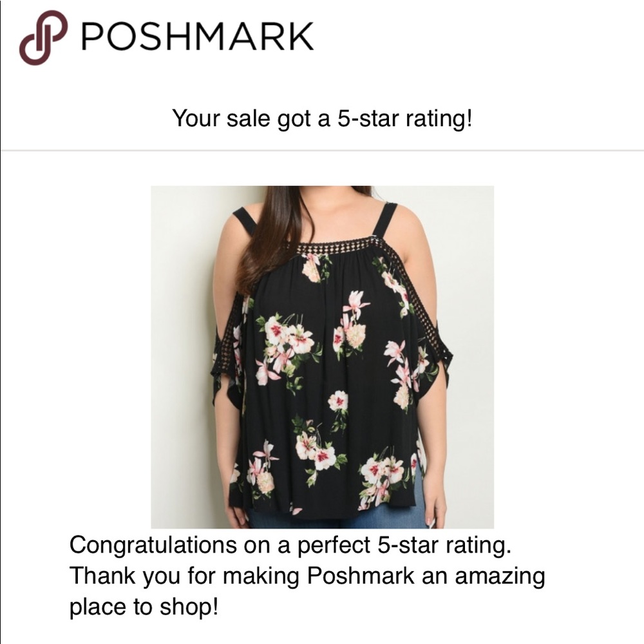
Task: Click the Poshmark logo icon
Action: (x=43, y=37)
